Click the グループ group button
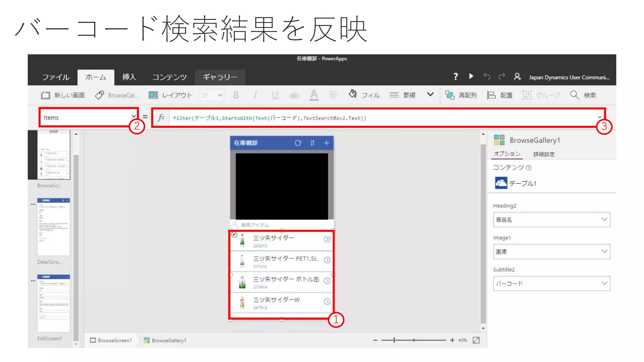This screenshot has height=362, width=644. click(x=541, y=95)
